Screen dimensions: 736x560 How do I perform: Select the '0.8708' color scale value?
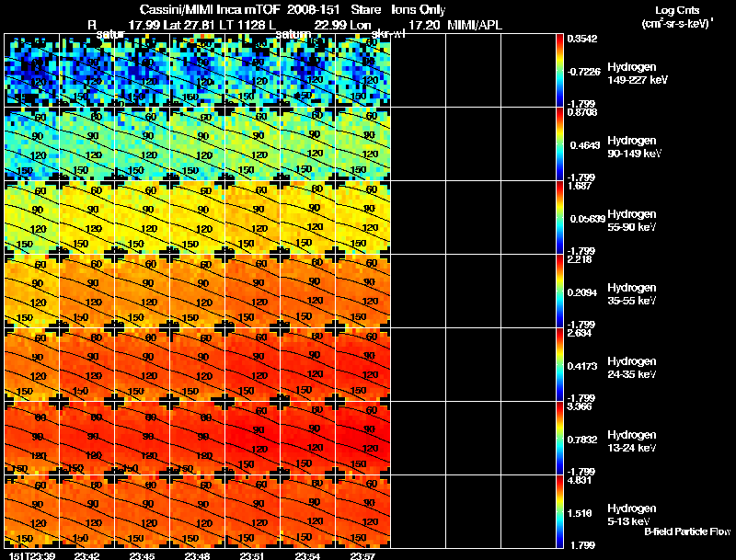click(582, 112)
